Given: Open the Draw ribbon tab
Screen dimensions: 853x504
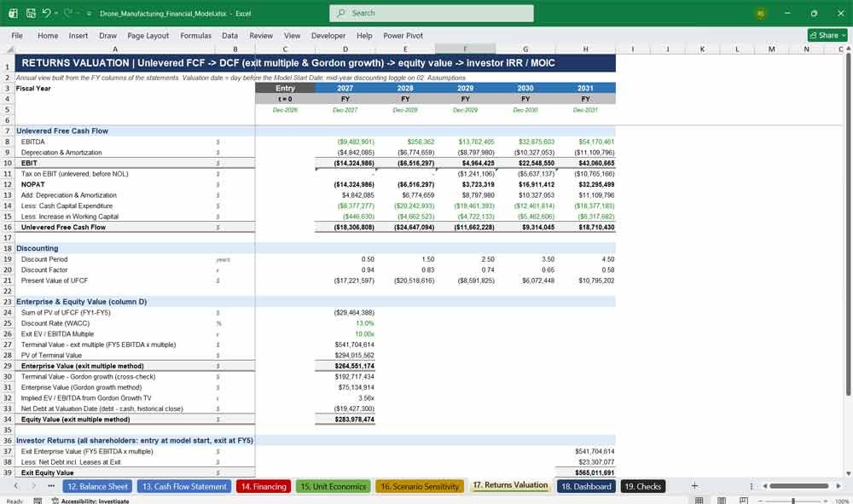Looking at the screenshot, I should (x=107, y=35).
